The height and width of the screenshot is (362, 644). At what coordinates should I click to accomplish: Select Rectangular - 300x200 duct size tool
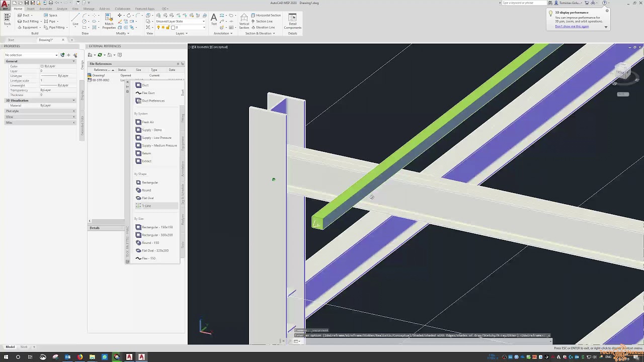point(154,235)
